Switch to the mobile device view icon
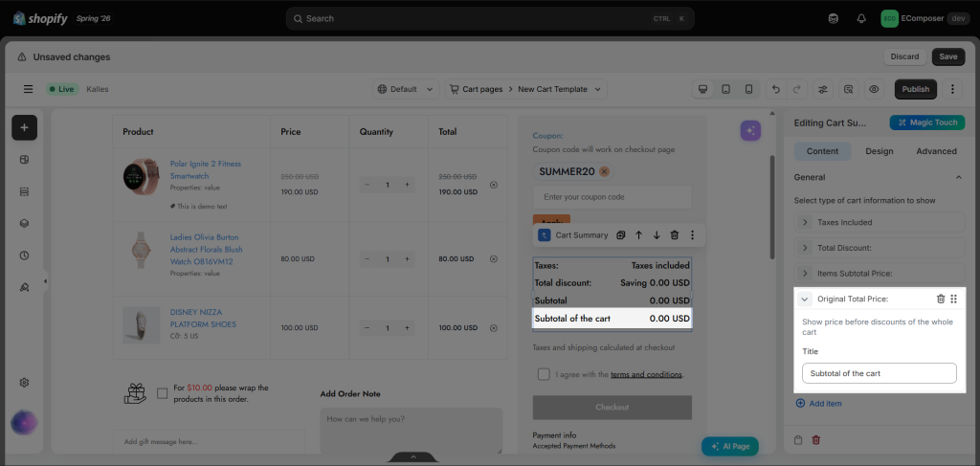 [748, 89]
